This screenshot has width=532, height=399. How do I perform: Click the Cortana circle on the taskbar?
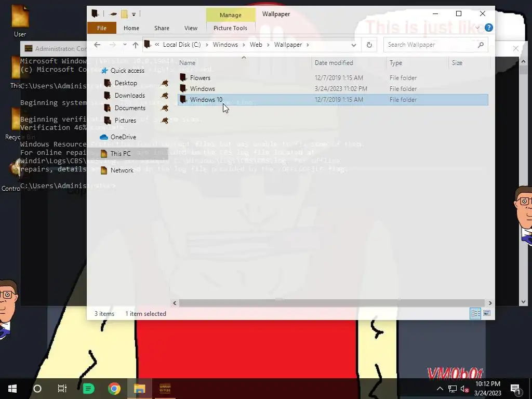pyautogui.click(x=37, y=389)
